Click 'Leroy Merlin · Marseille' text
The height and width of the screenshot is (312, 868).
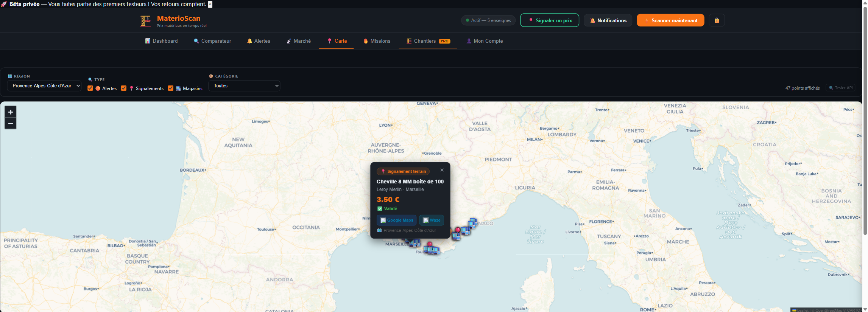(400, 189)
